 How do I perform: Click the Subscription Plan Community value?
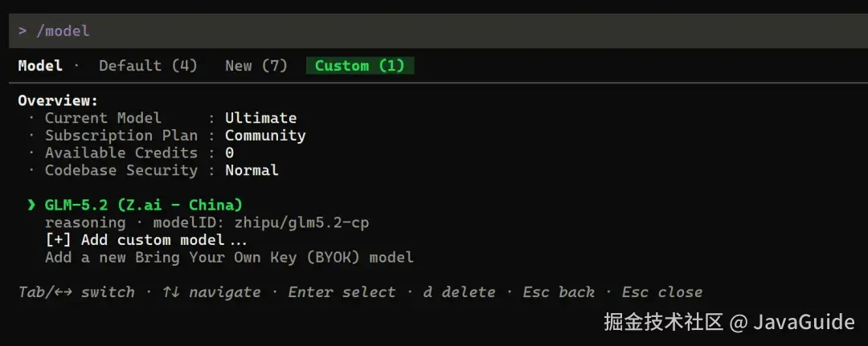point(265,136)
